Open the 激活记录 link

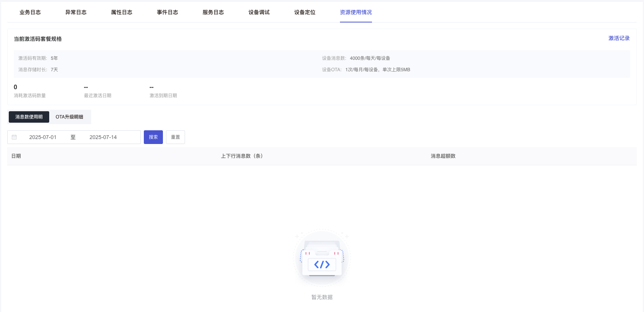[619, 38]
